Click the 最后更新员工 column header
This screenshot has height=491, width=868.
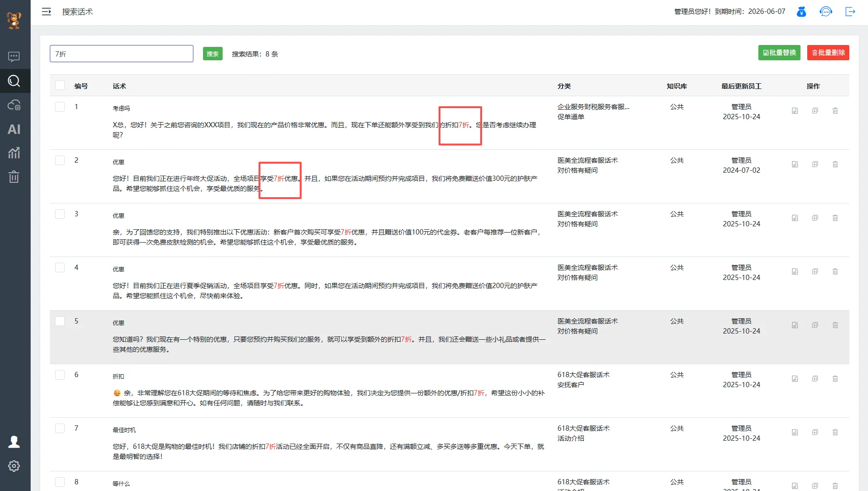click(741, 86)
